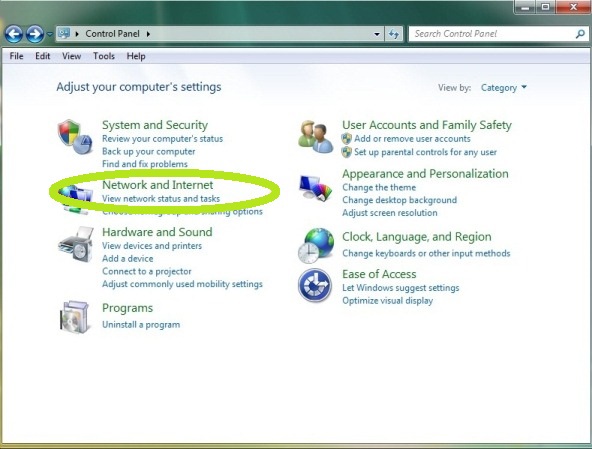Click the Appearance and Personalization monitor icon

315,188
